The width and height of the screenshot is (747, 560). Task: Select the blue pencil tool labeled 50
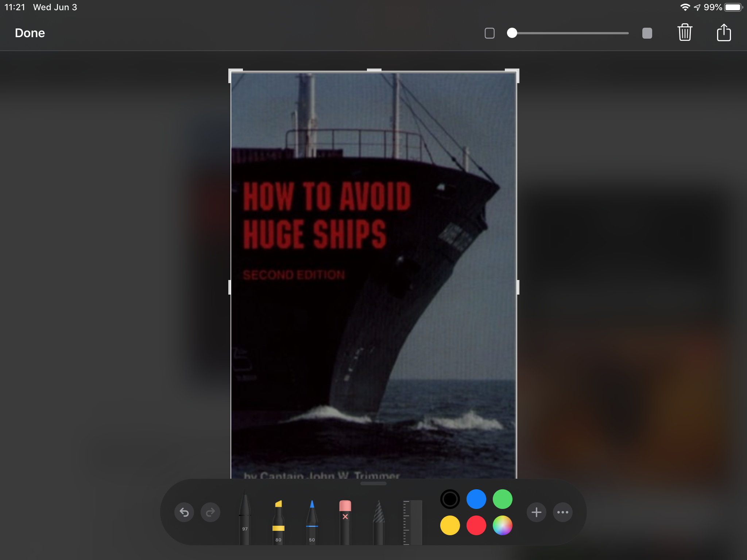312,522
